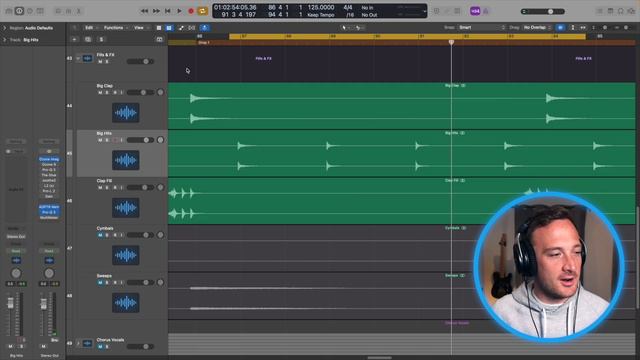Start playback with the Play button
Viewport: 640px width, 360px height.
179,11
